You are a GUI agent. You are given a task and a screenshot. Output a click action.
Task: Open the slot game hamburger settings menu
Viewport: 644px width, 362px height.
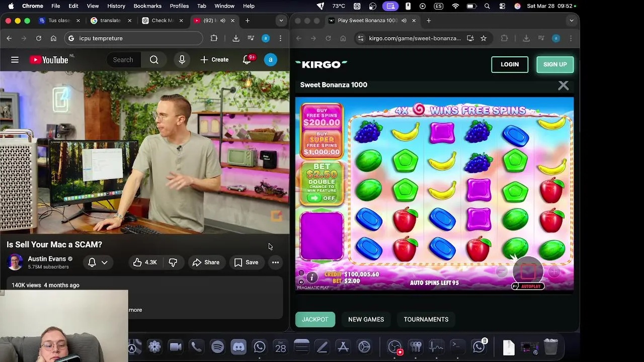pyautogui.click(x=301, y=273)
